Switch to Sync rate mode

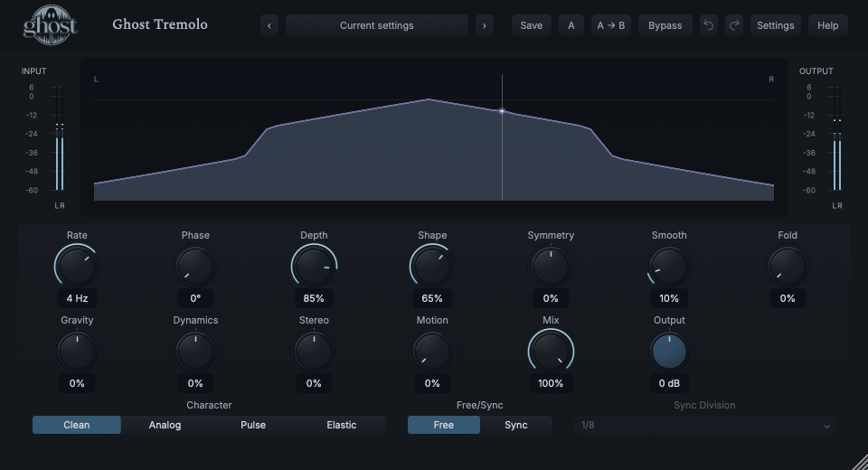[516, 425]
